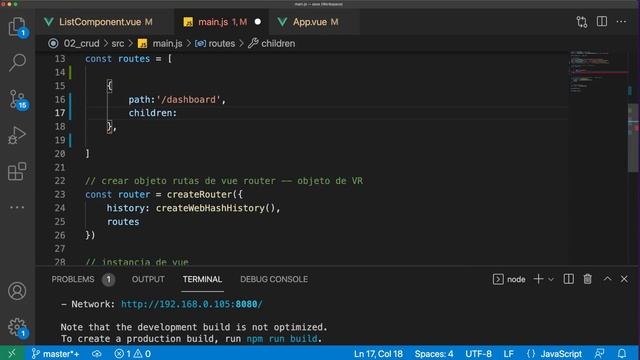Open launch profile dropdown next to plus
This screenshot has height=360, width=640.
tap(551, 280)
